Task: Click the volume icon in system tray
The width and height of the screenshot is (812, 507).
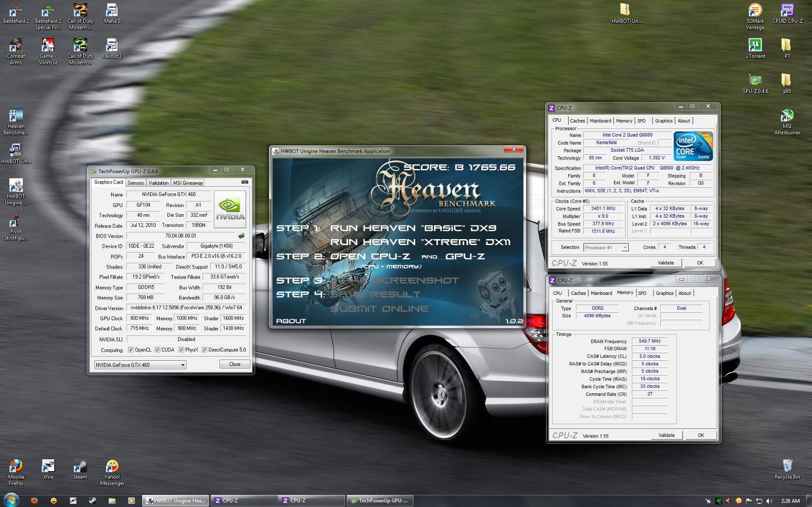Action: point(769,501)
